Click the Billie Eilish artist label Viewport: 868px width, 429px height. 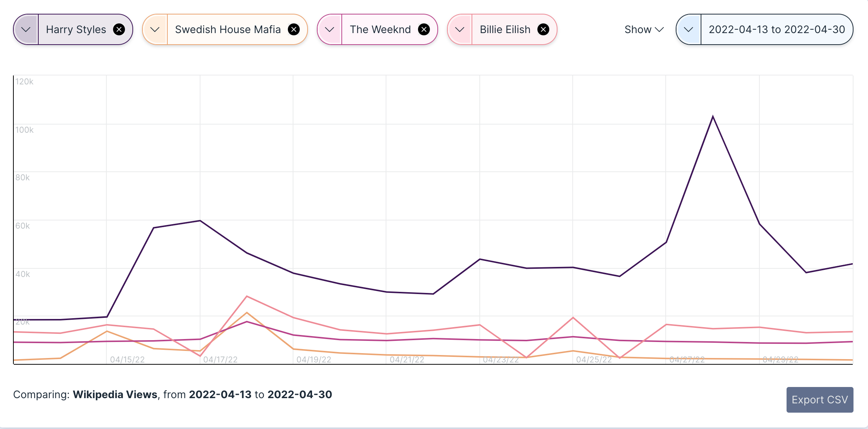pos(505,29)
